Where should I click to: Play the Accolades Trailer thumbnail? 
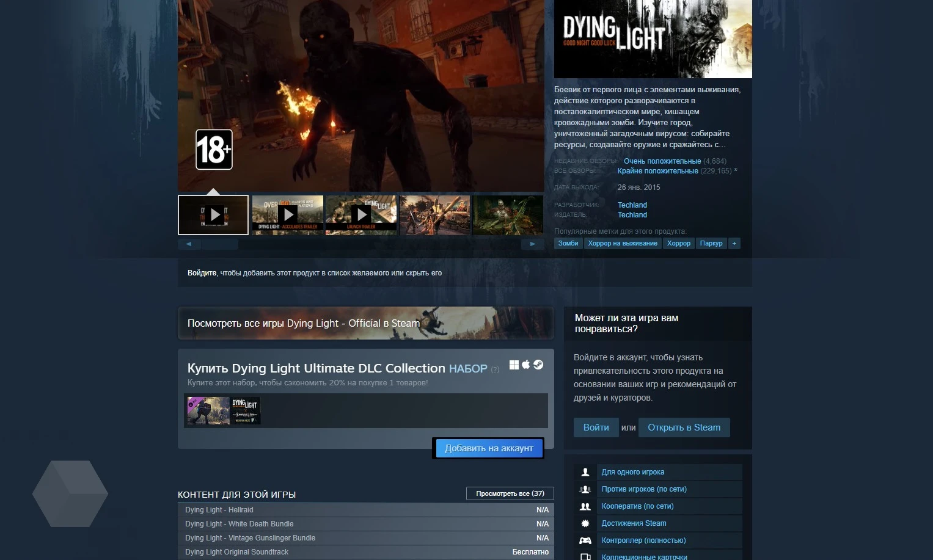[287, 215]
